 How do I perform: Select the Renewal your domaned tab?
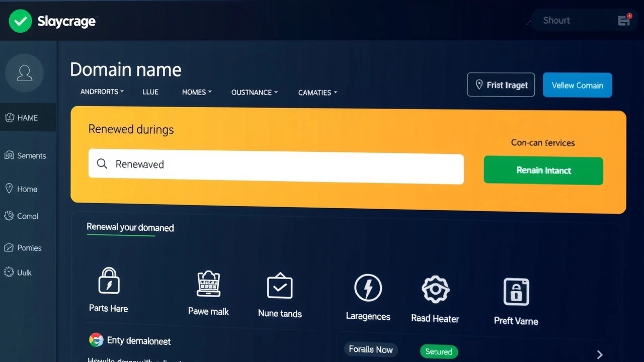click(x=130, y=228)
